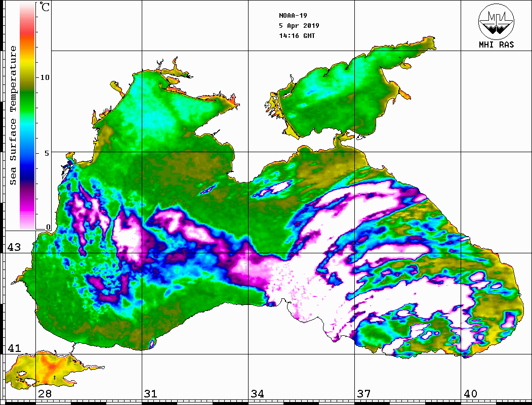Viewport: 532px width, 405px height.
Task: Click the latitude label 43
Action: click(14, 247)
